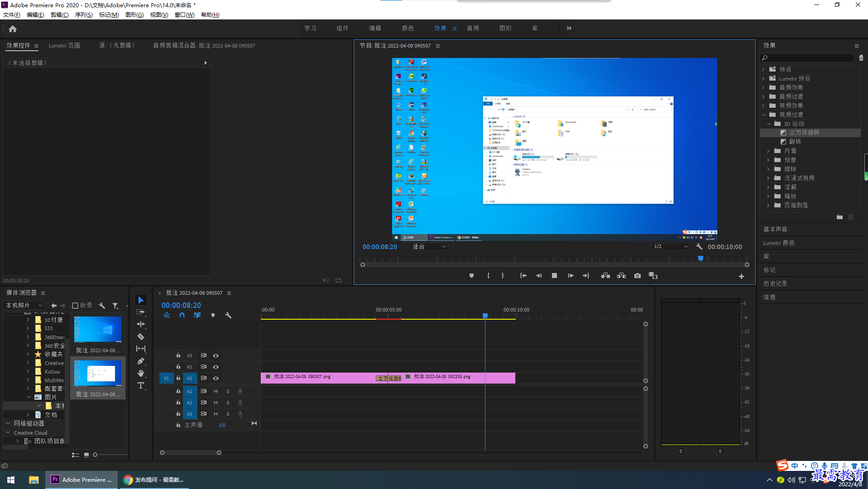Image resolution: width=868 pixels, height=489 pixels.
Task: Select the Pen tool
Action: (141, 361)
